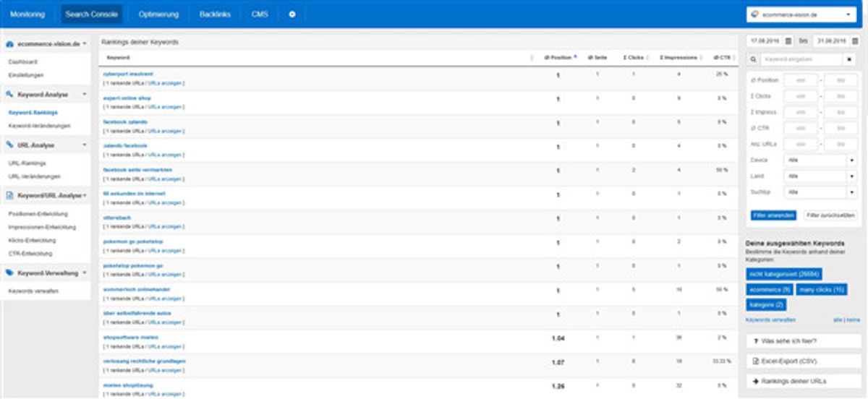
Task: Open the 'shopsoftware mieten' keyword link
Action: 130,337
